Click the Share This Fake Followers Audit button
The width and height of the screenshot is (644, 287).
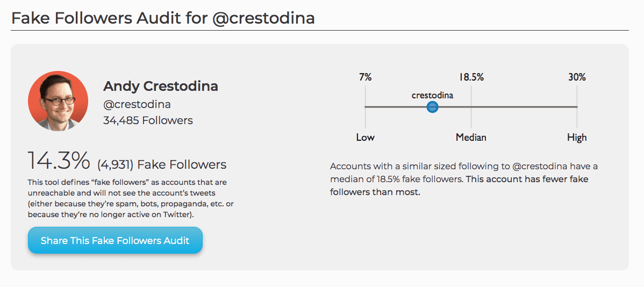pos(115,240)
